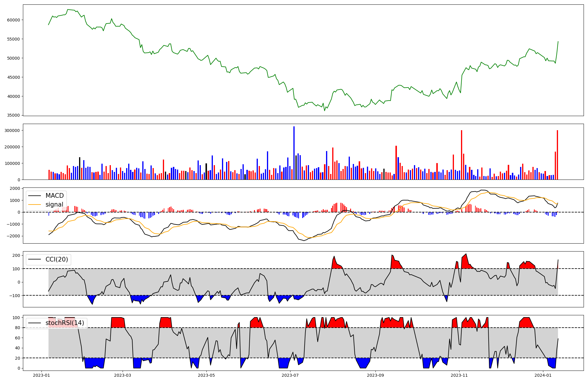Click the stochRSI(14) legend label
Image resolution: width=588 pixels, height=382 pixels.
click(x=64, y=323)
